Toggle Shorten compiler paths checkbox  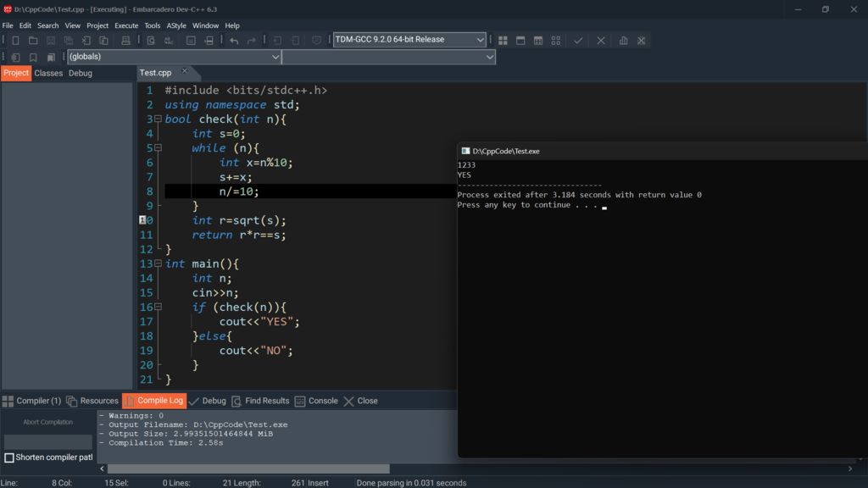coord(8,457)
